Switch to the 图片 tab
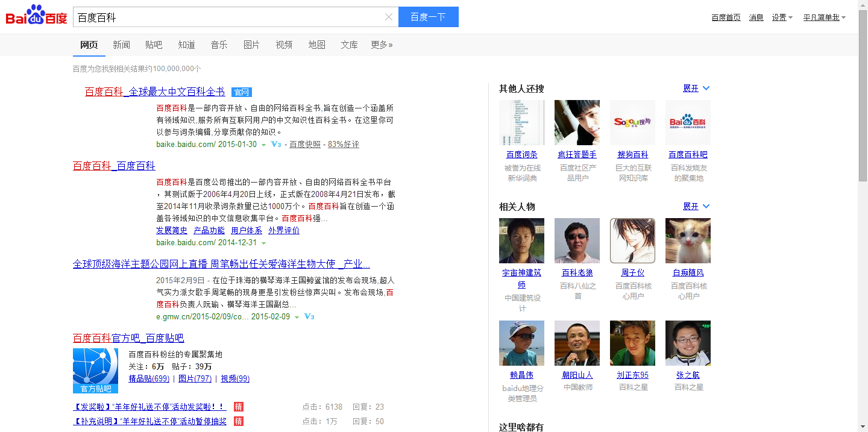The height and width of the screenshot is (432, 868). click(x=251, y=45)
